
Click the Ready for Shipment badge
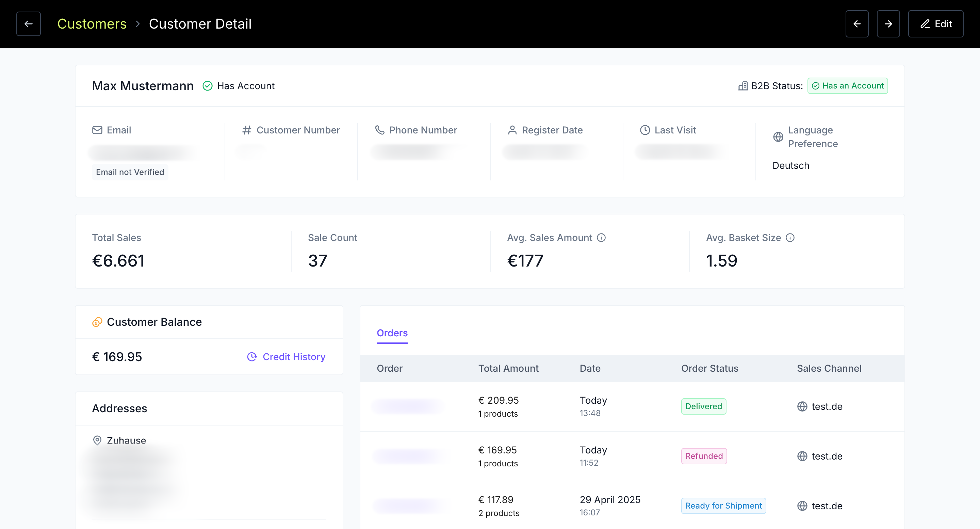click(723, 506)
